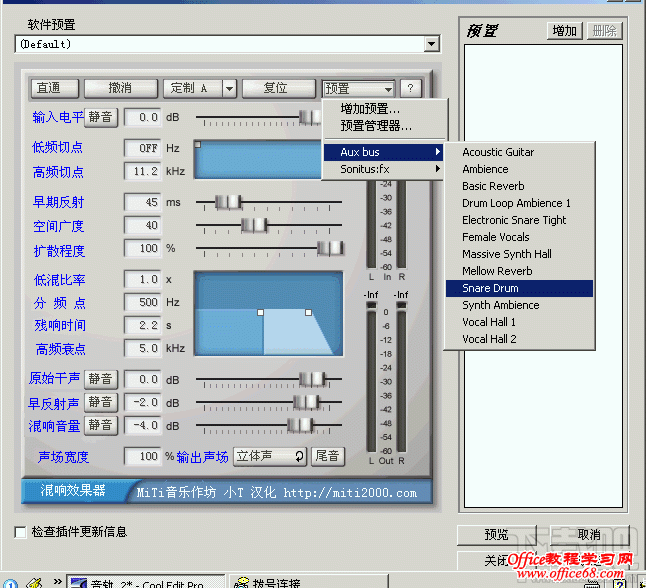Mute the 原始干声 dry signal

tap(101, 379)
